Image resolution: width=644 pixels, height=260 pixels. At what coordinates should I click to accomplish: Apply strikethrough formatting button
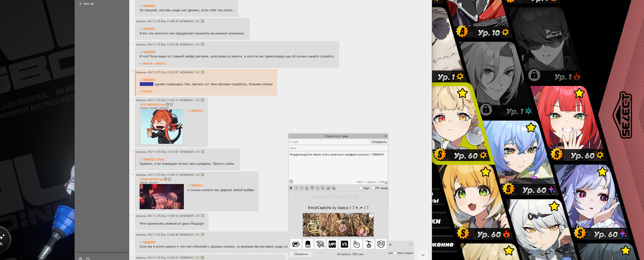pos(323,188)
